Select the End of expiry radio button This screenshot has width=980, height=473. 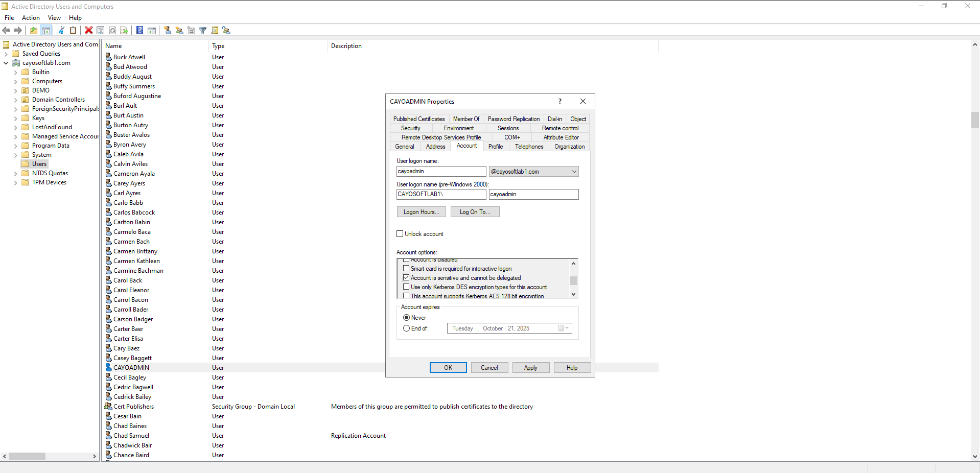[x=407, y=328]
